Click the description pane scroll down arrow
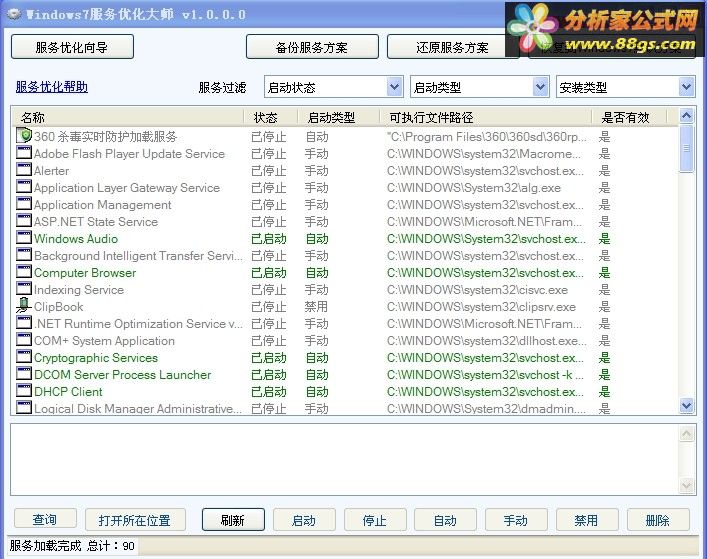707x559 pixels. coord(686,486)
